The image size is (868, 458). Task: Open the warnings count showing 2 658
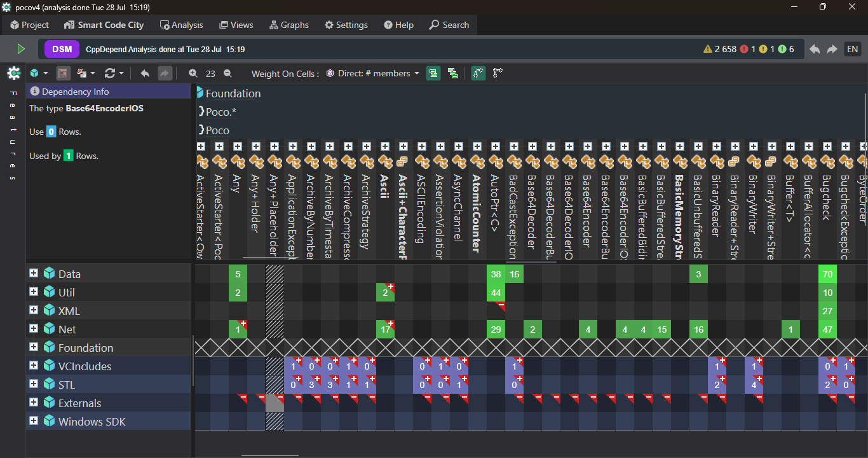720,49
